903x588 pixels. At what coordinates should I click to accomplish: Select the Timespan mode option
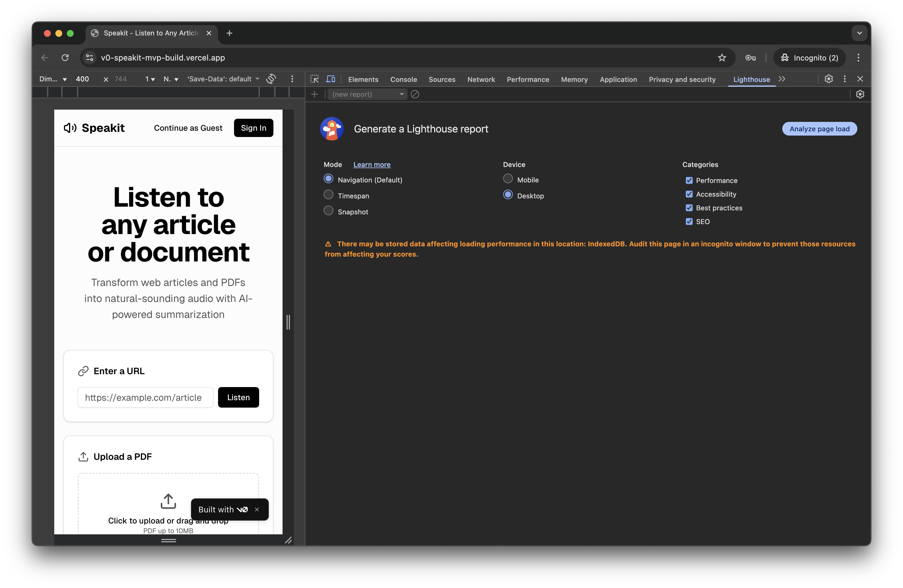[x=328, y=195]
